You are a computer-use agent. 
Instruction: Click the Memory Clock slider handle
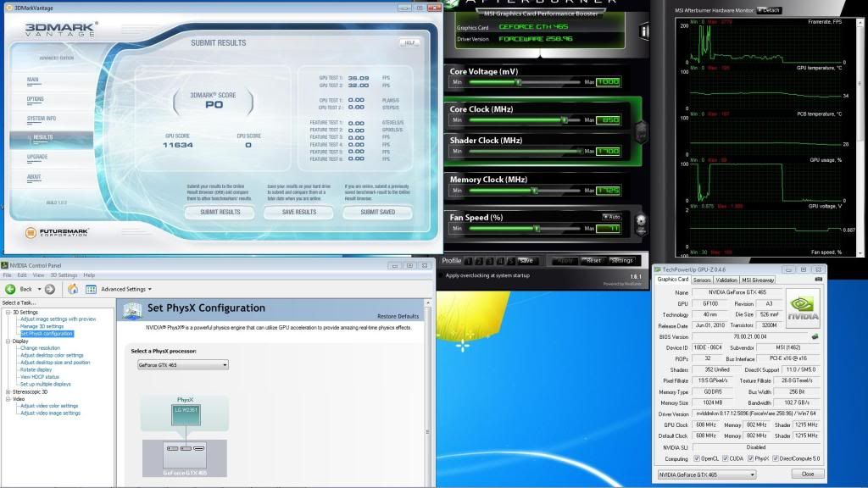(x=535, y=191)
